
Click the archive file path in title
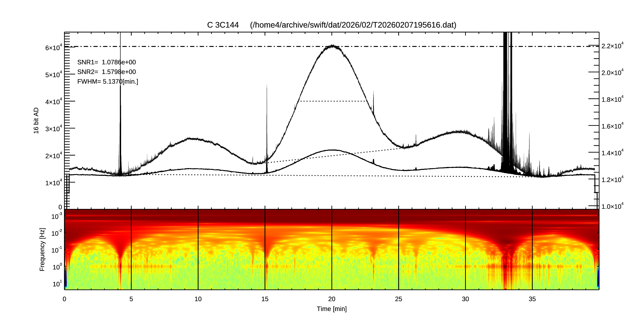tap(353, 25)
